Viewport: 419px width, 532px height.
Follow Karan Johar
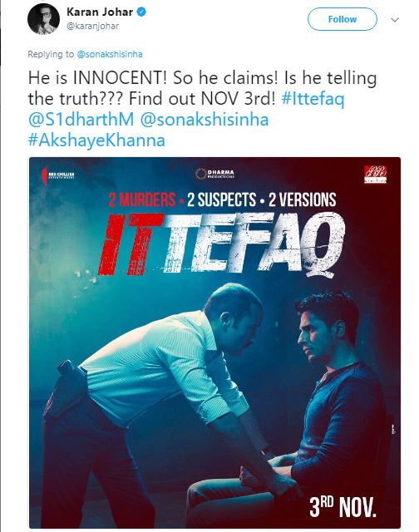tap(342, 19)
